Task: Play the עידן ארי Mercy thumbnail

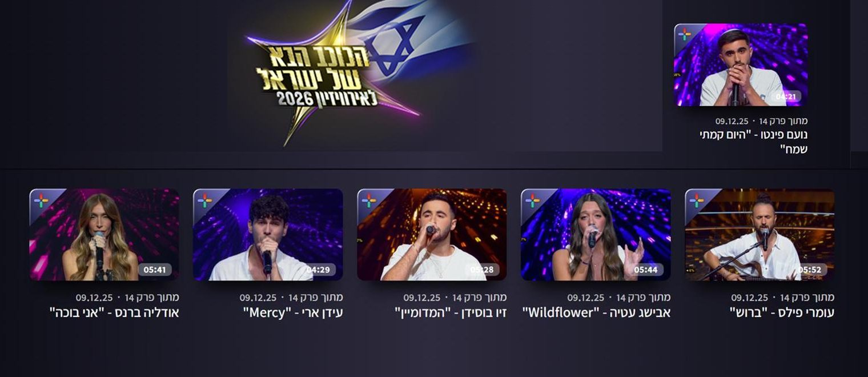Action: [x=268, y=235]
